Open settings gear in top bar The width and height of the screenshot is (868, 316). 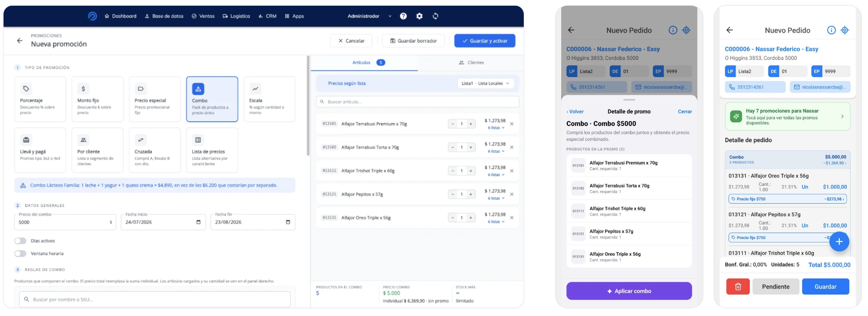[419, 16]
